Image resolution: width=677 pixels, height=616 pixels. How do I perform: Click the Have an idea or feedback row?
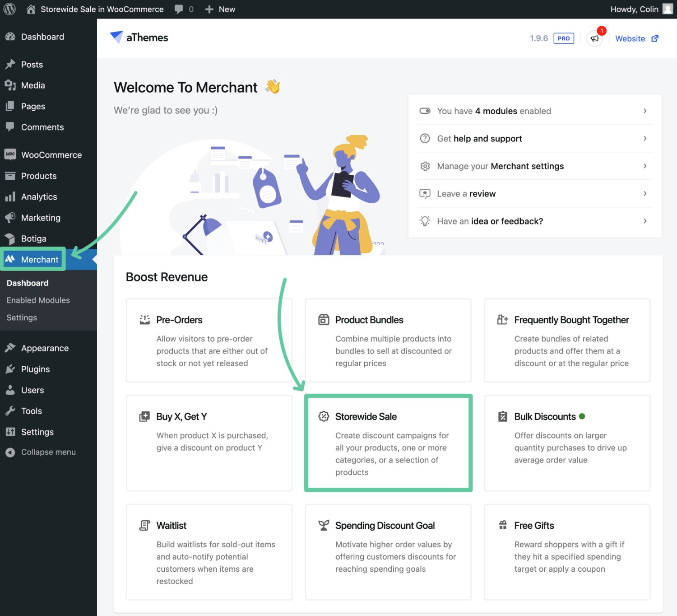(535, 221)
